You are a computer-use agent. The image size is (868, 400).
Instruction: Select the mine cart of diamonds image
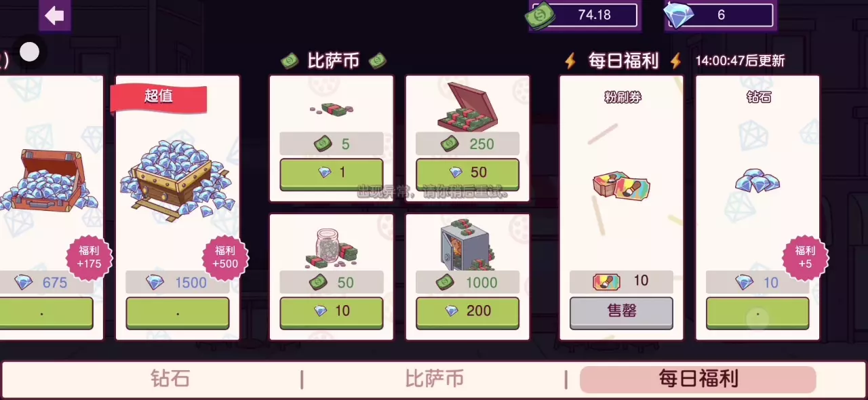177,177
